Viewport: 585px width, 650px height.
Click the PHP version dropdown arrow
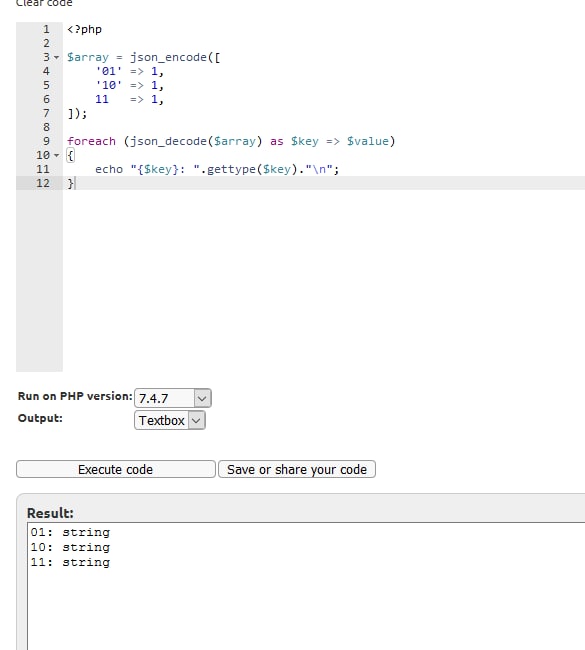click(202, 398)
